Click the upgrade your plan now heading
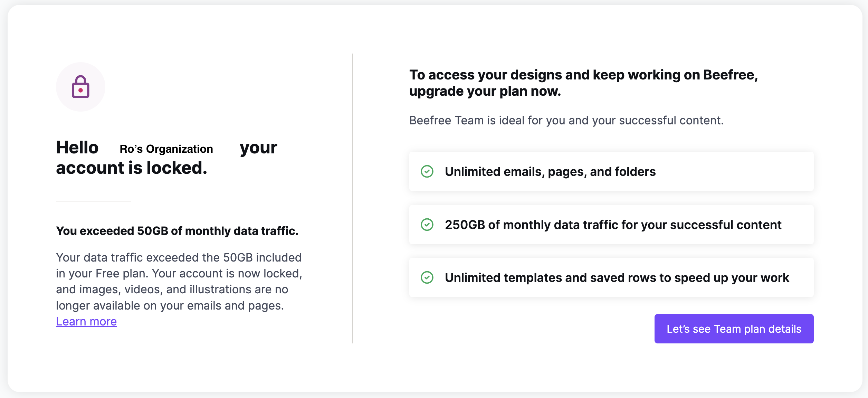Image resolution: width=868 pixels, height=398 pixels. coord(583,83)
